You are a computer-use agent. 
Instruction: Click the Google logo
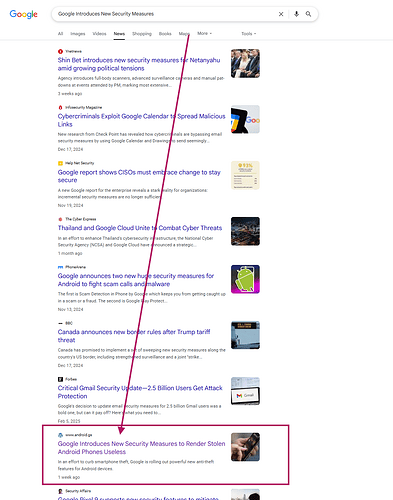(x=23, y=14)
